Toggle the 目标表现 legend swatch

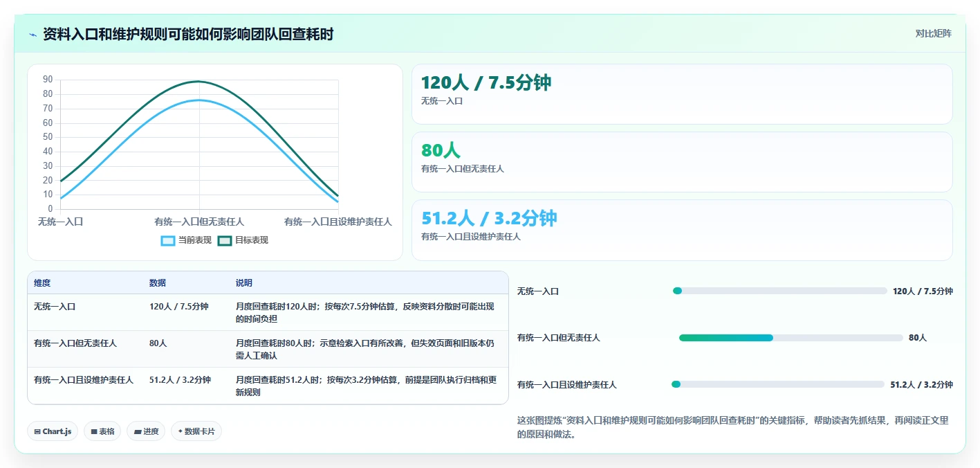pos(225,240)
